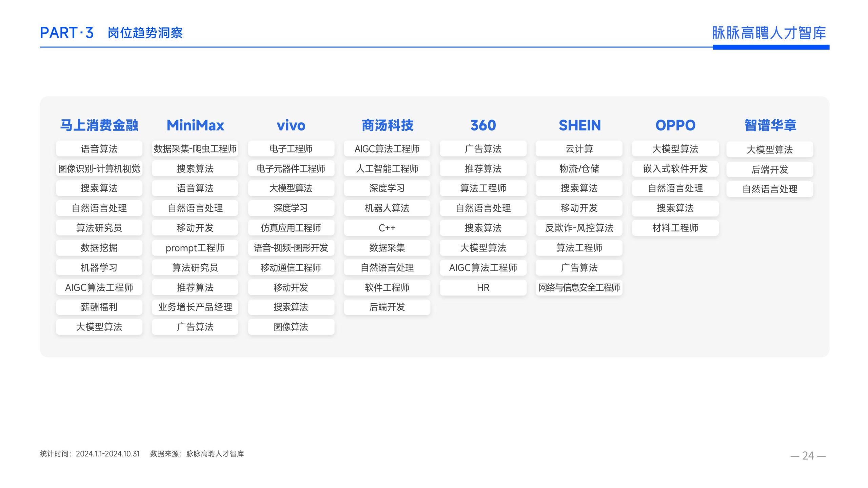Select the 智谱华章 heading
Image resolution: width=868 pixels, height=488 pixels.
770,125
